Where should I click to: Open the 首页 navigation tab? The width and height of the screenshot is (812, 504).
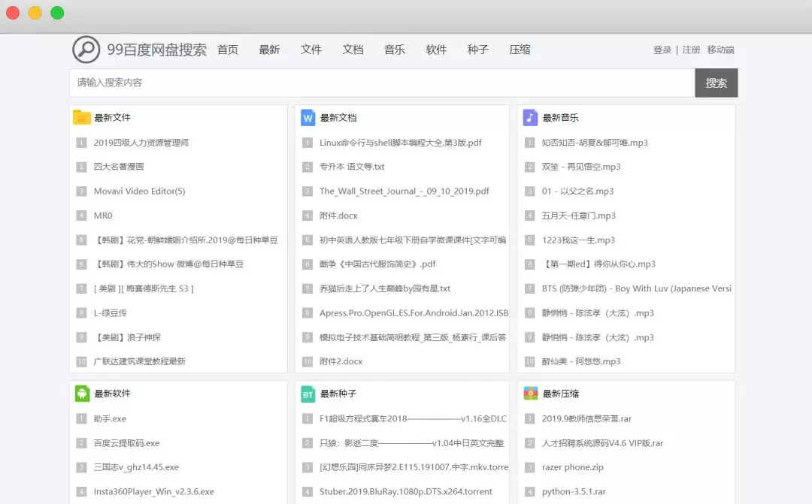228,50
